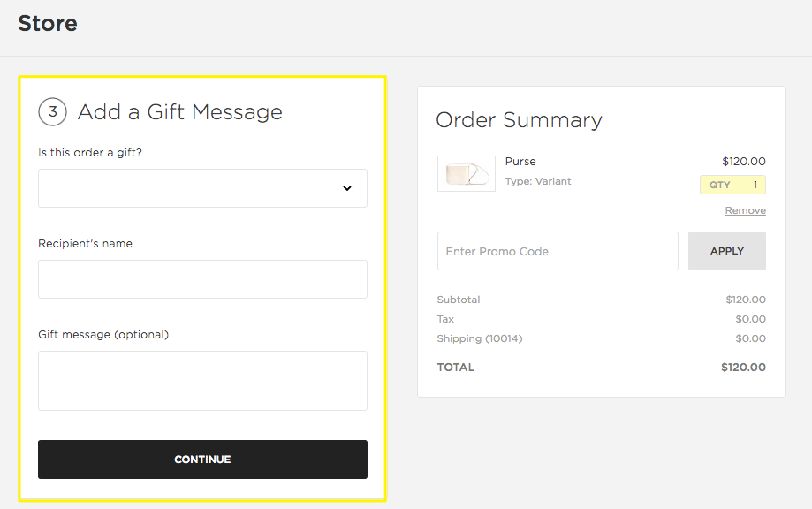Click the Purse product thumbnail
This screenshot has width=812, height=509.
466,173
